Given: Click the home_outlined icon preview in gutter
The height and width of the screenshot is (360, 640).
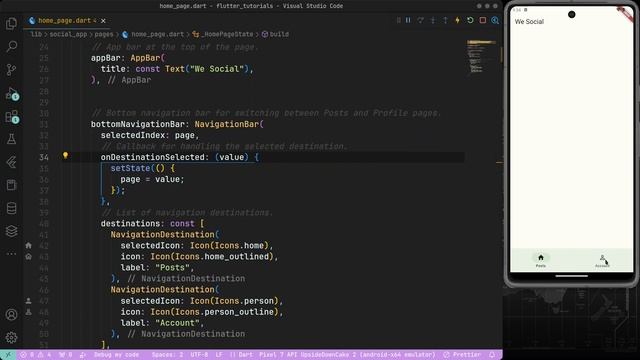Looking at the screenshot, I should 29,256.
